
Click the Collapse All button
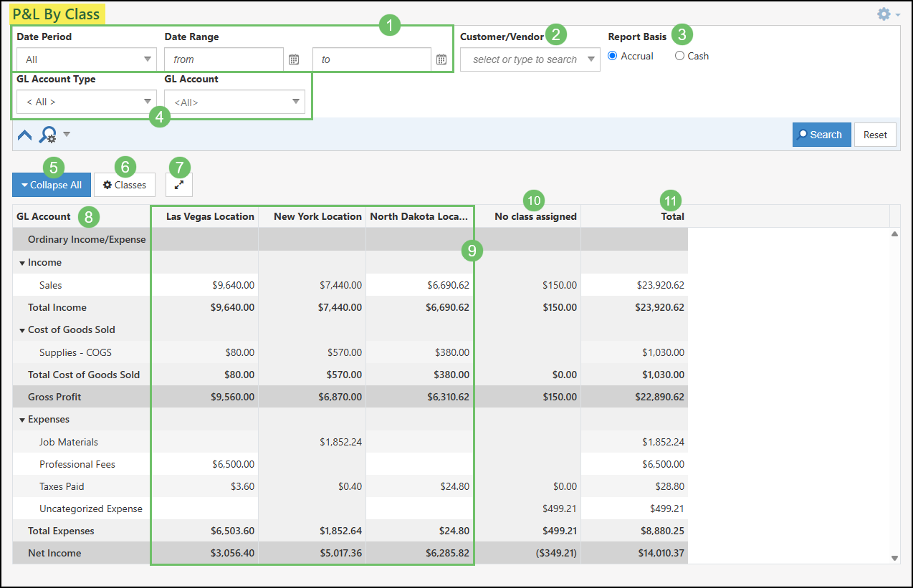coord(52,185)
